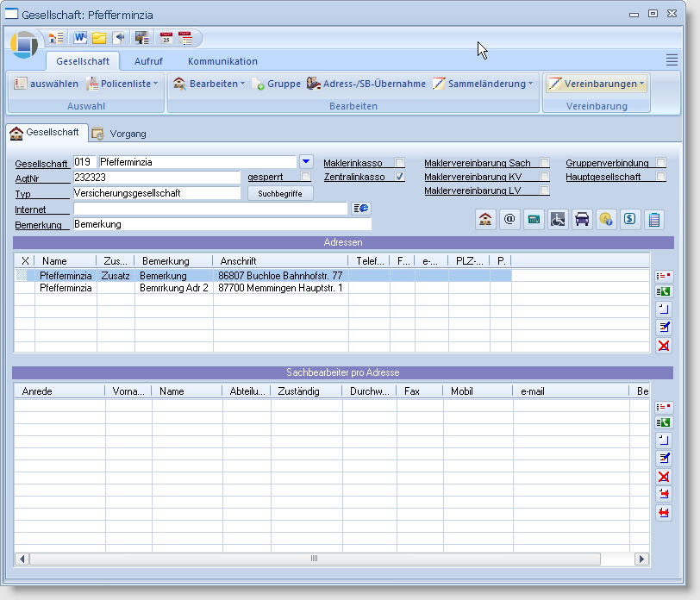Switch to the Kommunikation ribbon tab

pyautogui.click(x=222, y=61)
